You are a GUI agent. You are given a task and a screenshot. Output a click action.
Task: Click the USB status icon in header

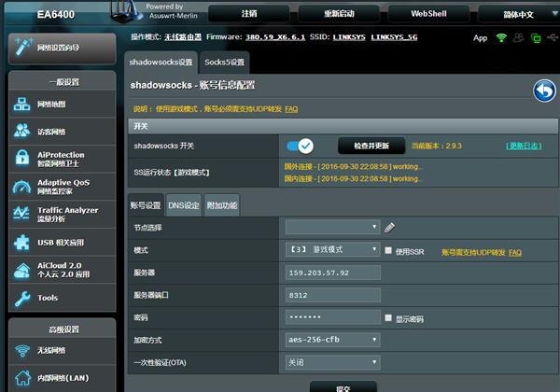point(553,37)
